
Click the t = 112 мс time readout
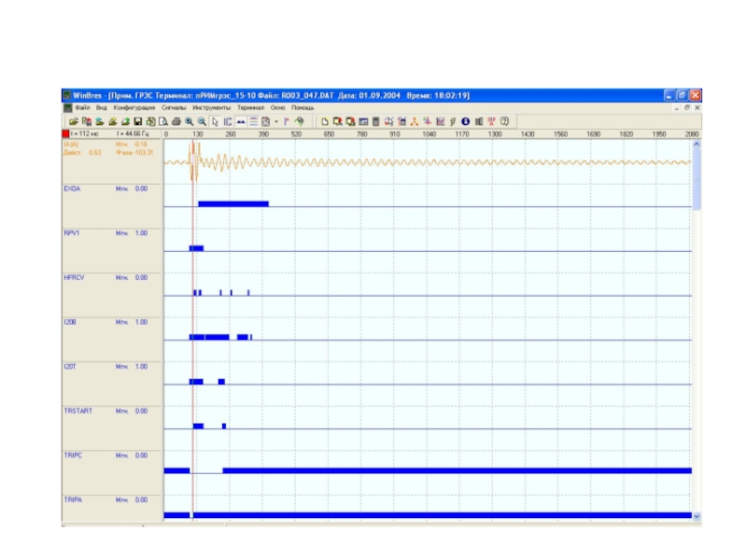(x=84, y=133)
